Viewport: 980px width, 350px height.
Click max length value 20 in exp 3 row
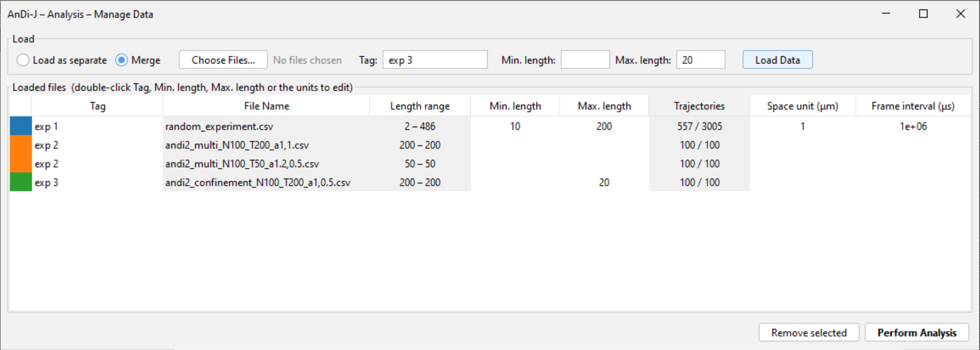(x=604, y=182)
